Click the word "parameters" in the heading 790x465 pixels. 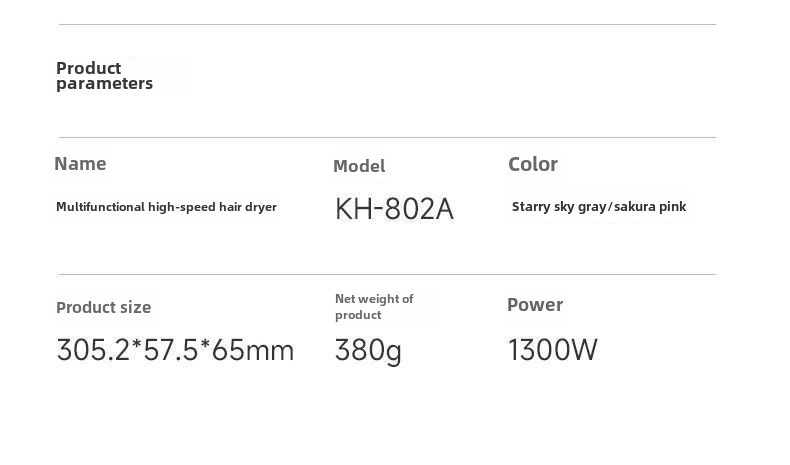tap(104, 84)
